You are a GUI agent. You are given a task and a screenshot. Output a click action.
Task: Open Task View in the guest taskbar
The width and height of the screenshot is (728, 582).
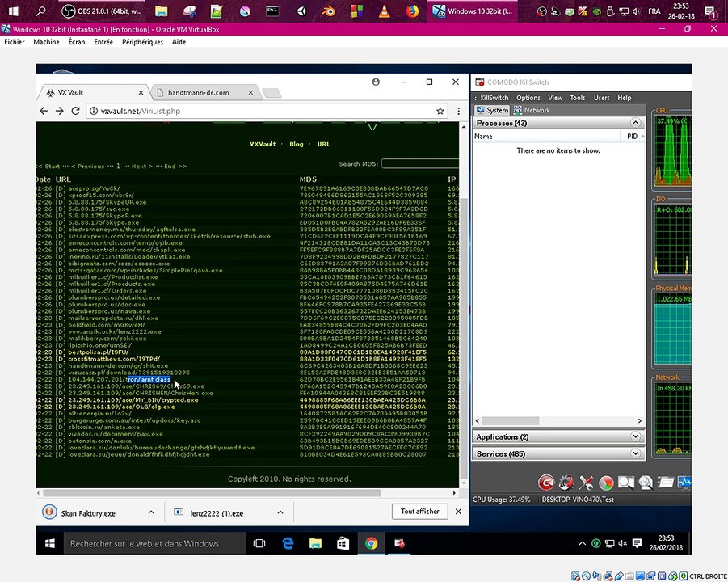point(259,543)
